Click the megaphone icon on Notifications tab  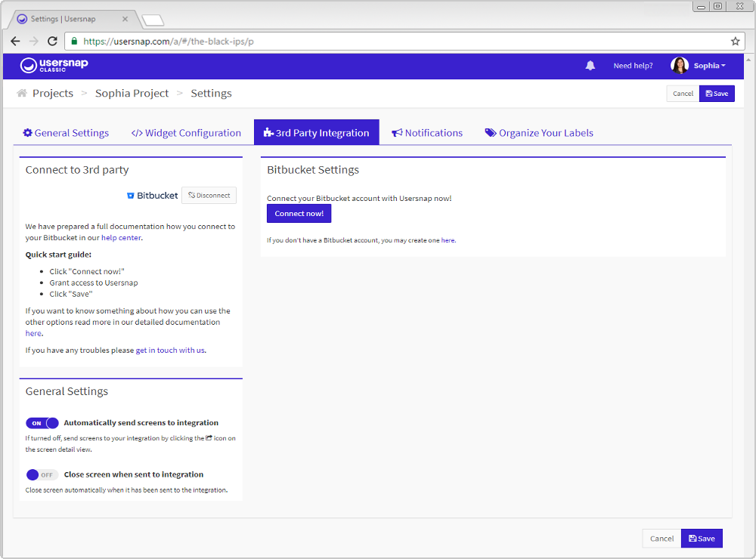(397, 132)
